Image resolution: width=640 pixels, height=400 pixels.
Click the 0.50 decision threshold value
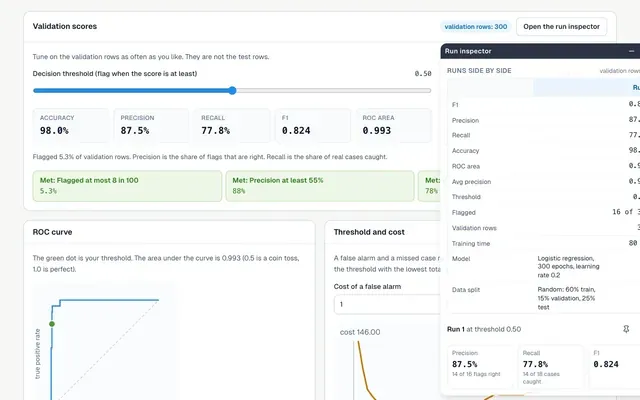(x=423, y=73)
